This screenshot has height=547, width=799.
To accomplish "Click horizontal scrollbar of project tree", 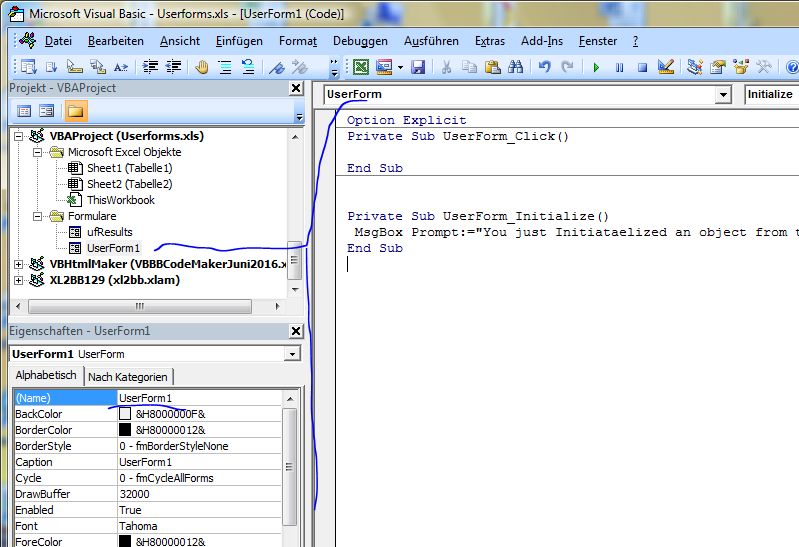I will (x=140, y=306).
